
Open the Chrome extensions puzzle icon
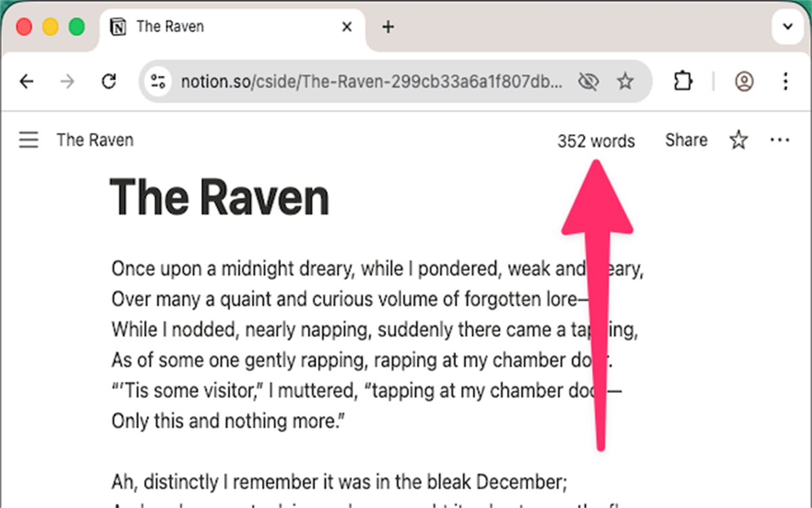pos(683,81)
